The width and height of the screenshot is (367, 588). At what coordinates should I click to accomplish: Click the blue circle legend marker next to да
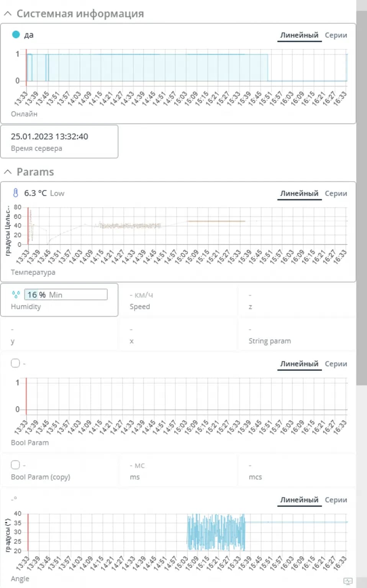[x=16, y=35]
